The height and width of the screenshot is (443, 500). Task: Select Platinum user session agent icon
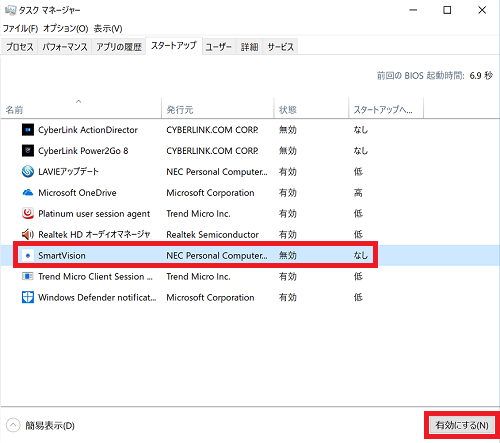coord(28,213)
